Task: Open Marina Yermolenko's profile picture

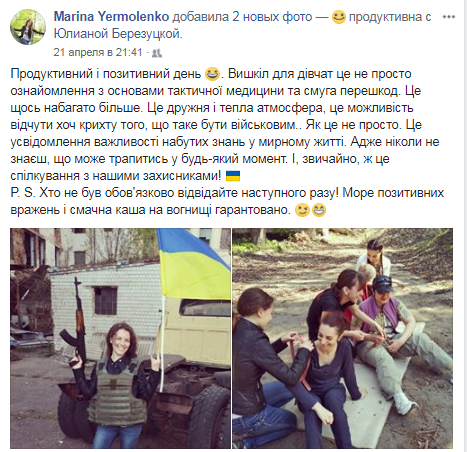Action: tap(28, 27)
